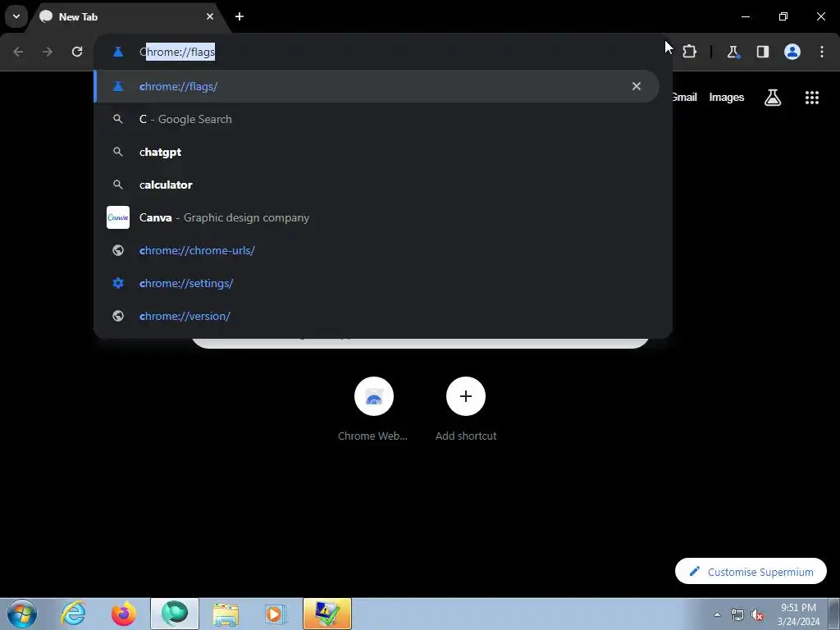The height and width of the screenshot is (630, 840).
Task: Open the muted volume tray icon
Action: [757, 614]
